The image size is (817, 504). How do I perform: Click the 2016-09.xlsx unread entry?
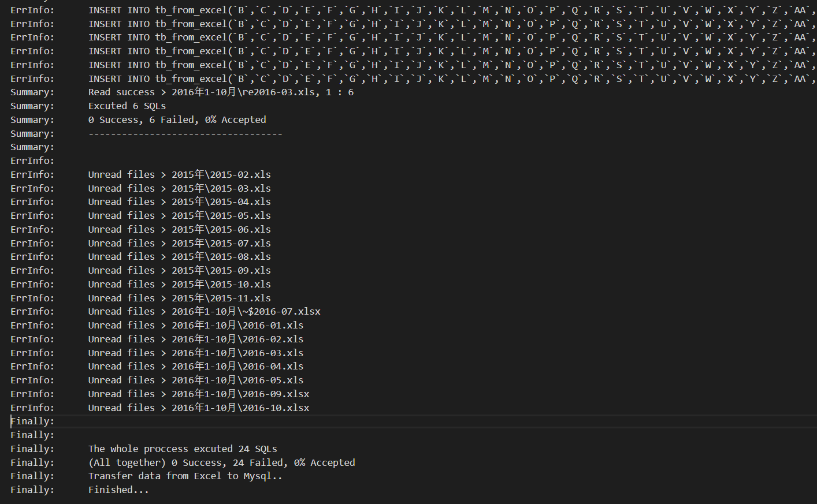click(199, 394)
